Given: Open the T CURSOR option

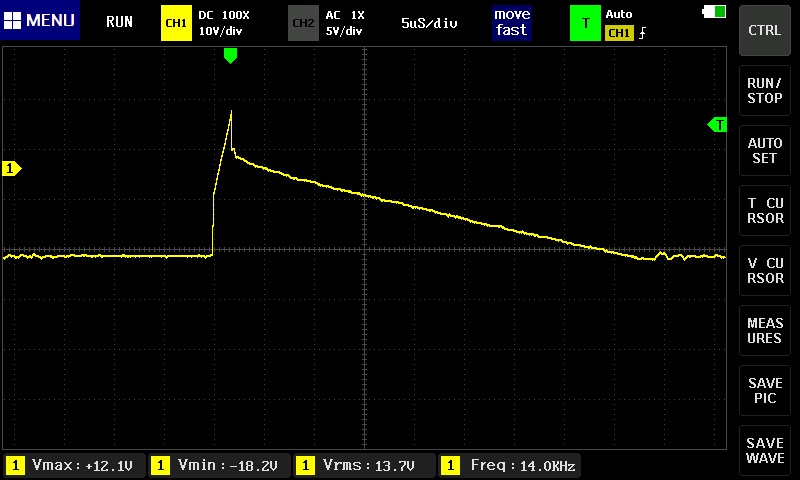Looking at the screenshot, I should point(765,211).
